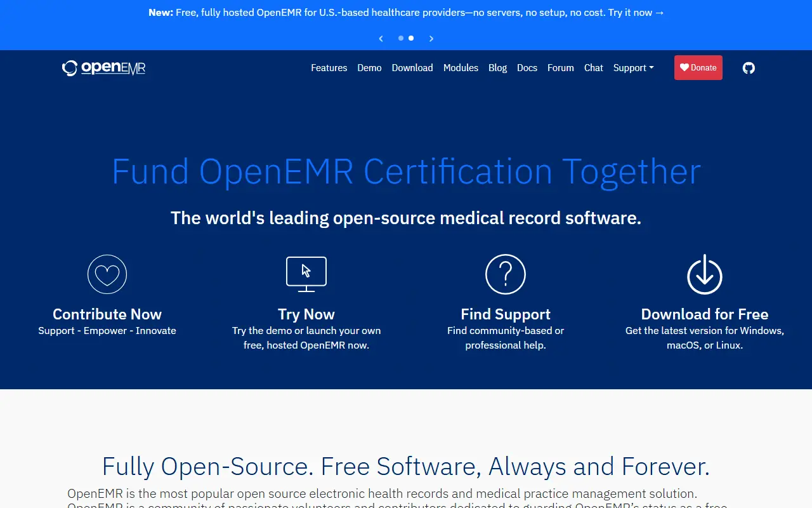This screenshot has width=812, height=508.
Task: Open the Chat link
Action: point(594,68)
